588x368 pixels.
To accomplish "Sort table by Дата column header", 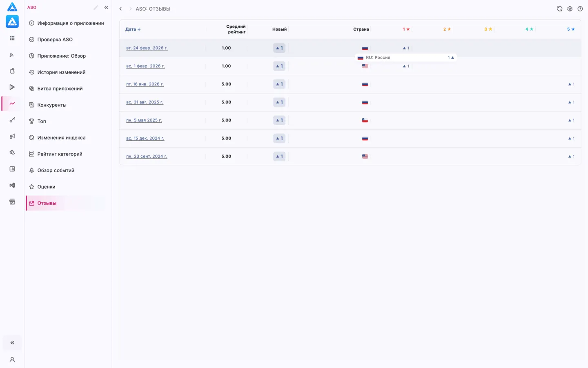I will (x=133, y=29).
